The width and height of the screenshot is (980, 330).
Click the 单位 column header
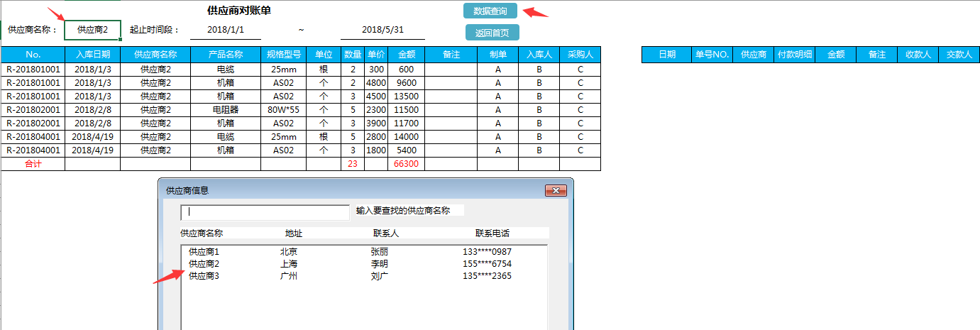pos(324,55)
